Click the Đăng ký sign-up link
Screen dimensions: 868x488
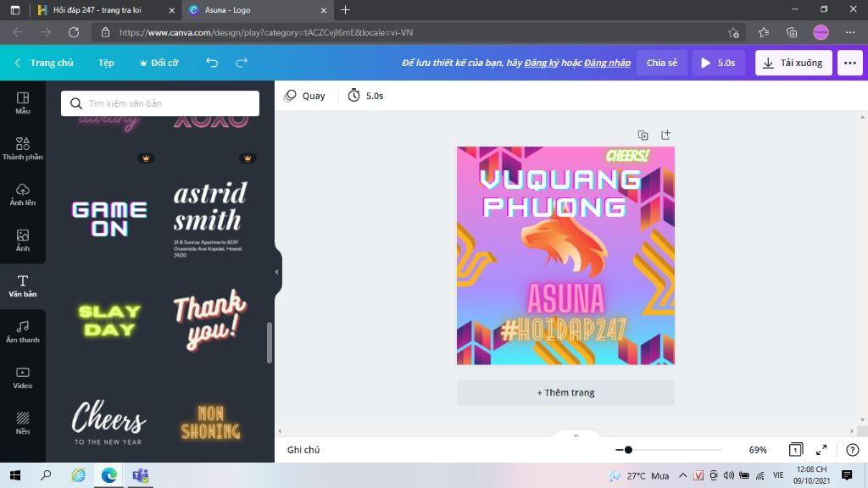click(542, 63)
